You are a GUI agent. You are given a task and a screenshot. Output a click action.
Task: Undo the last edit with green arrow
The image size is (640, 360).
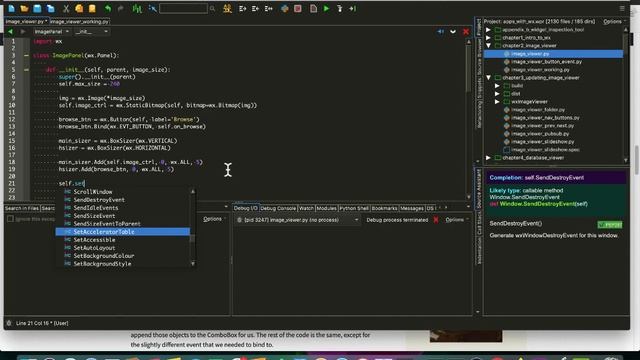[108, 8]
